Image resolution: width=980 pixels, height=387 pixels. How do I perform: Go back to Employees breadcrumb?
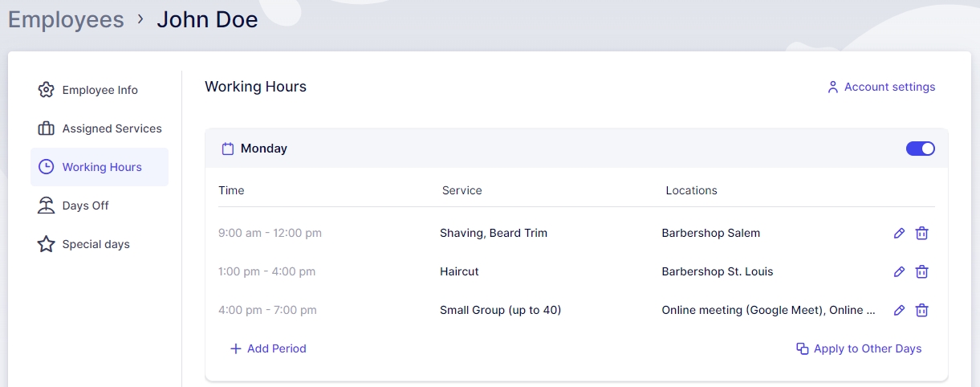(x=66, y=19)
